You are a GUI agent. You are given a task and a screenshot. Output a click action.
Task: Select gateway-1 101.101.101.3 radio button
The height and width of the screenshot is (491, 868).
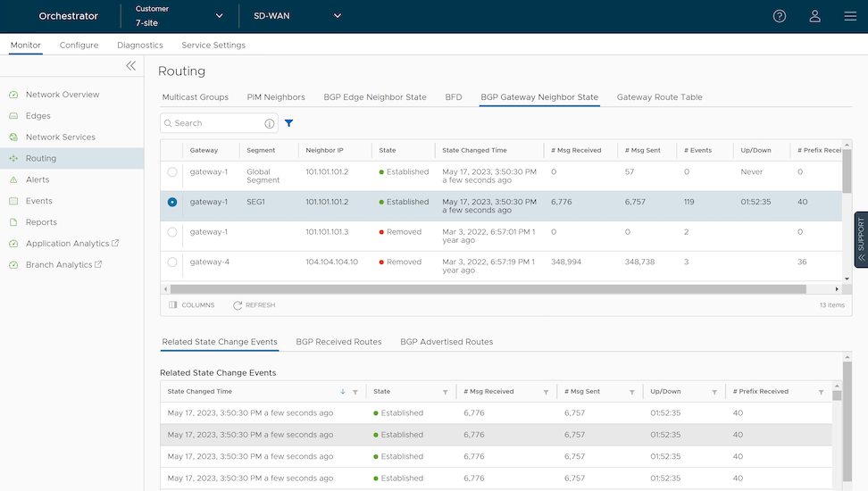click(x=172, y=232)
